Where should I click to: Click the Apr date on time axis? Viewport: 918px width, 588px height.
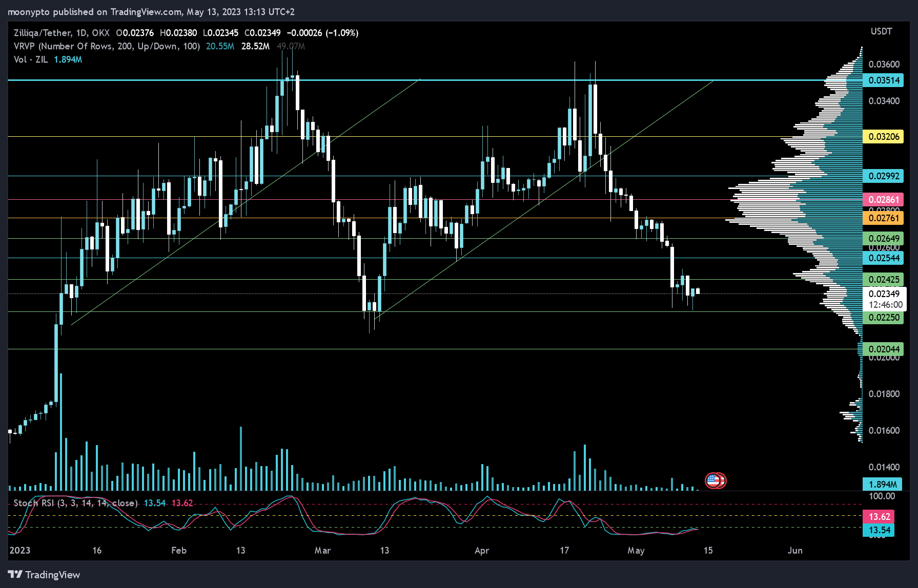point(482,551)
